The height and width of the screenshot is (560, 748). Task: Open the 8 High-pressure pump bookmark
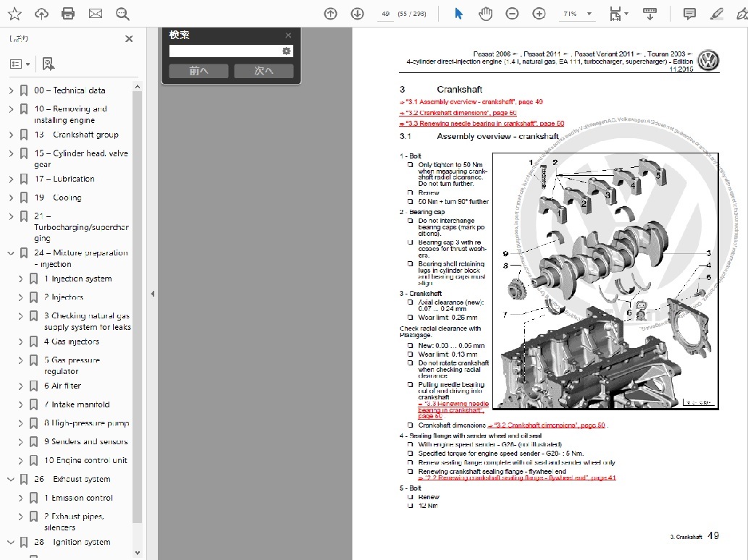point(86,423)
